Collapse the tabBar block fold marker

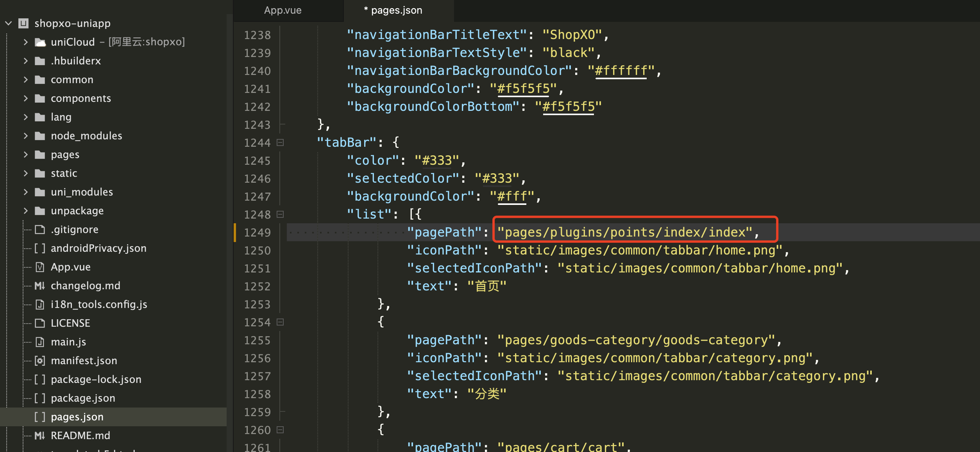[280, 142]
